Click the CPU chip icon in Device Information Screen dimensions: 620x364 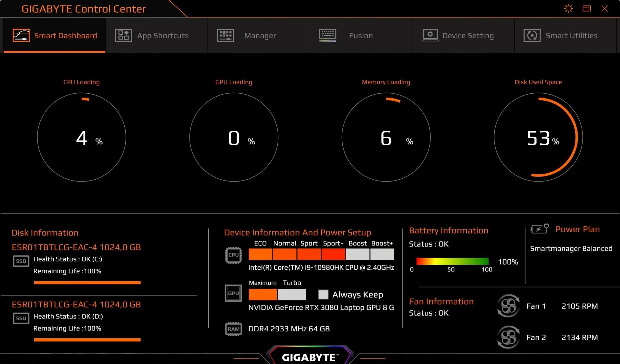pyautogui.click(x=233, y=255)
